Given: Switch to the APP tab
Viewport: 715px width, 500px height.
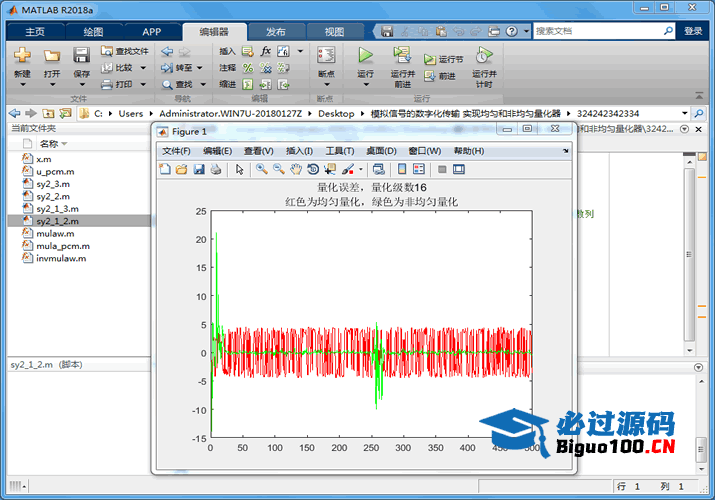Looking at the screenshot, I should click(x=151, y=31).
